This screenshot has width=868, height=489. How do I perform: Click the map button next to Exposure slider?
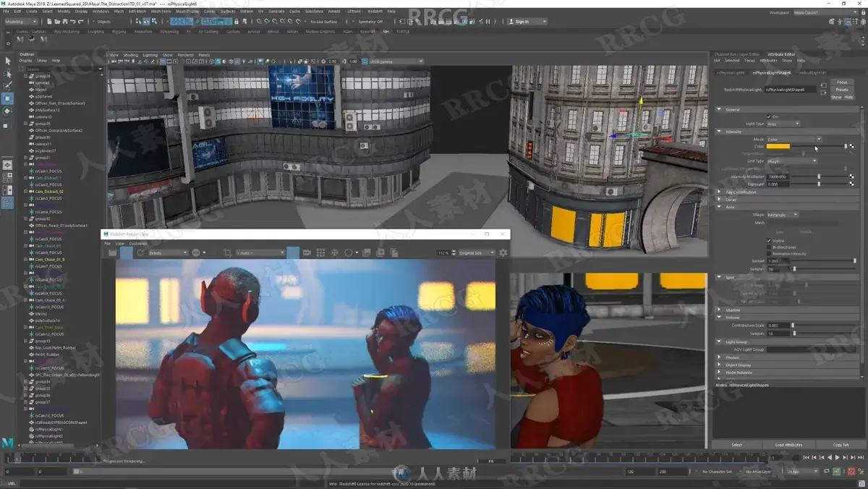[851, 184]
